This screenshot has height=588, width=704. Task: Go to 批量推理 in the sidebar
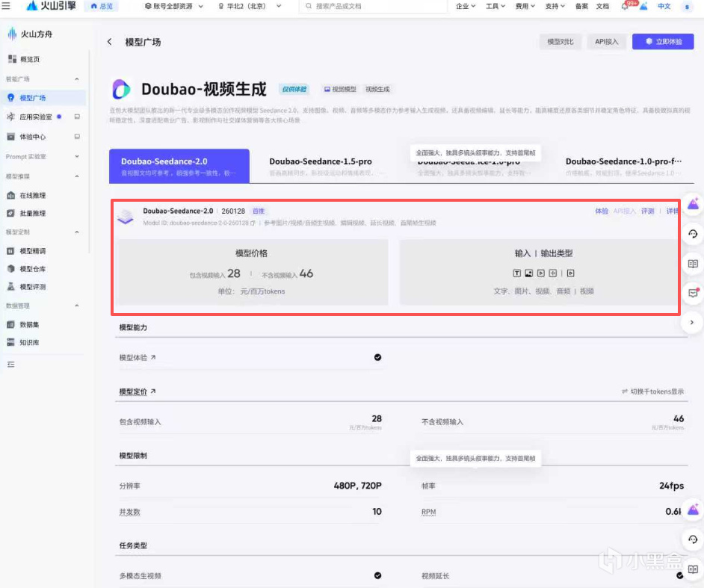[32, 213]
